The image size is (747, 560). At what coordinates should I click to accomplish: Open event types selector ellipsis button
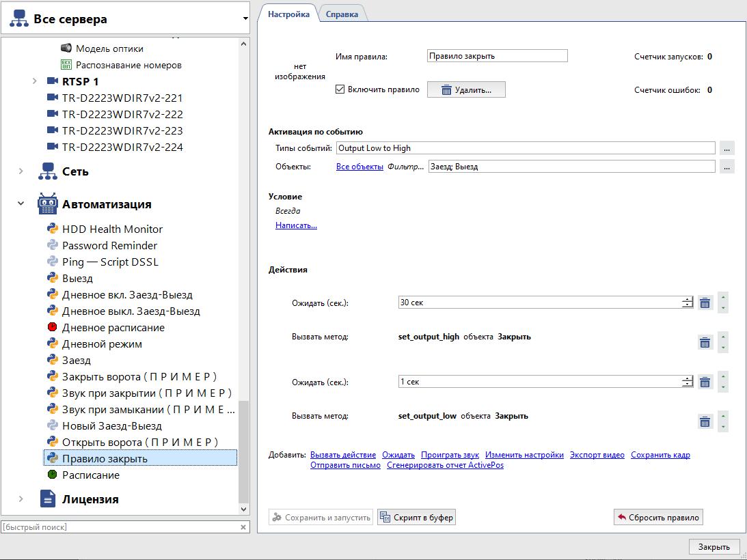[x=726, y=148]
